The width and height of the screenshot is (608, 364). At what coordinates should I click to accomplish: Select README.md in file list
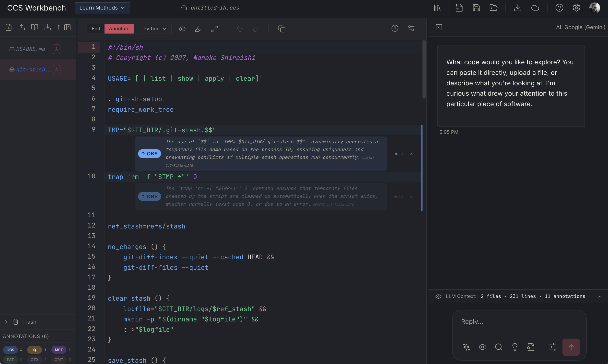(30, 49)
